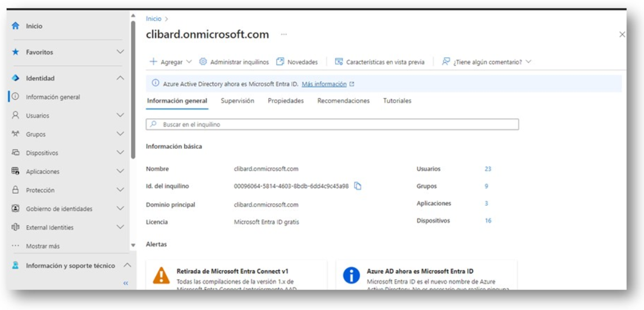Click Azure AD ahora es Microsoft Entra ID heading
Image resolution: width=644 pixels, height=310 pixels.
(420, 271)
